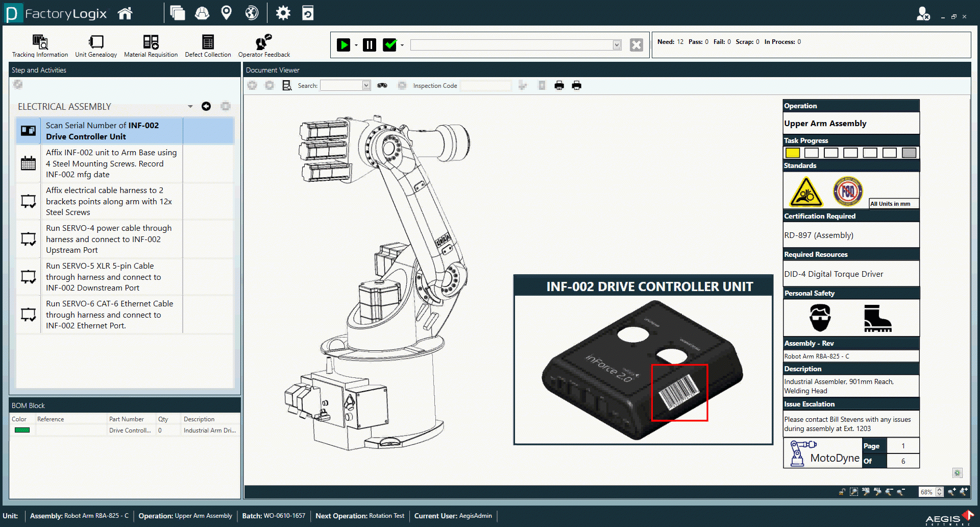Click the grey last Task Progress box
This screenshot has width=980, height=527.
tap(909, 153)
